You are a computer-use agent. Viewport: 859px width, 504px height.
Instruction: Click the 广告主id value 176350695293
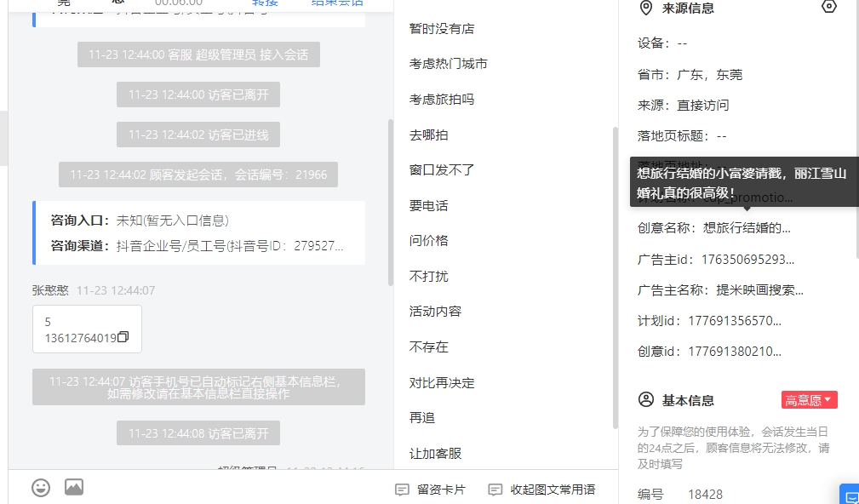pyautogui.click(x=747, y=259)
